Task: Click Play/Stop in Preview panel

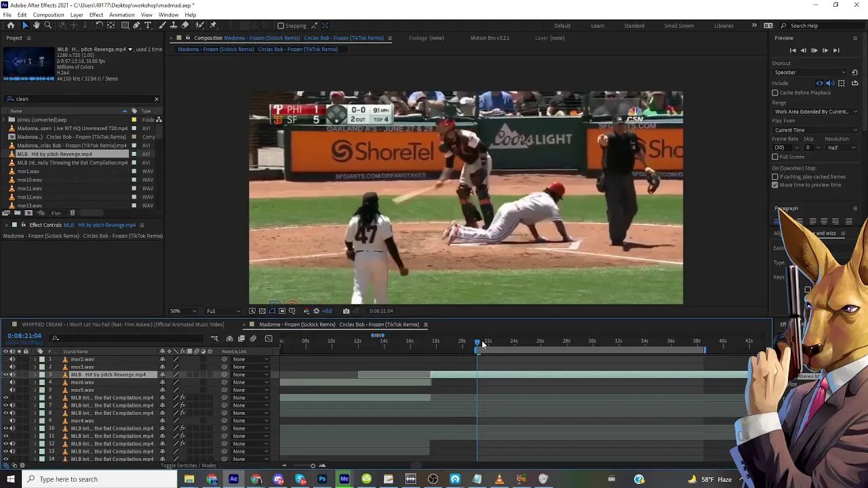Action: click(814, 50)
